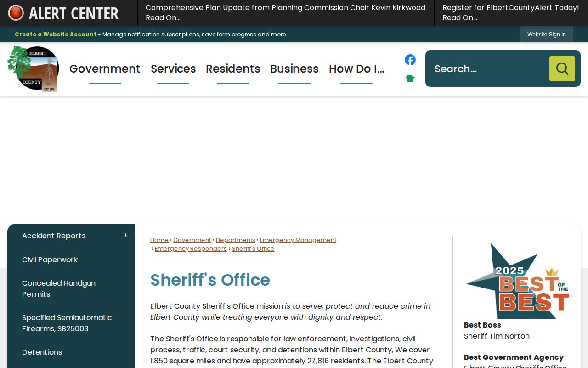588x368 pixels.
Task: Expand the Accident Reports submenu plus
Action: click(x=125, y=236)
